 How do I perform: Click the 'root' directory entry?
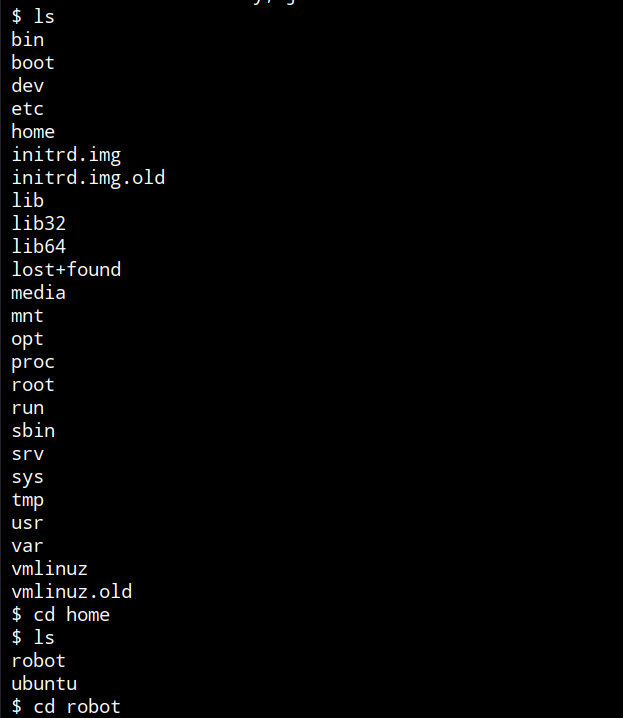point(33,385)
